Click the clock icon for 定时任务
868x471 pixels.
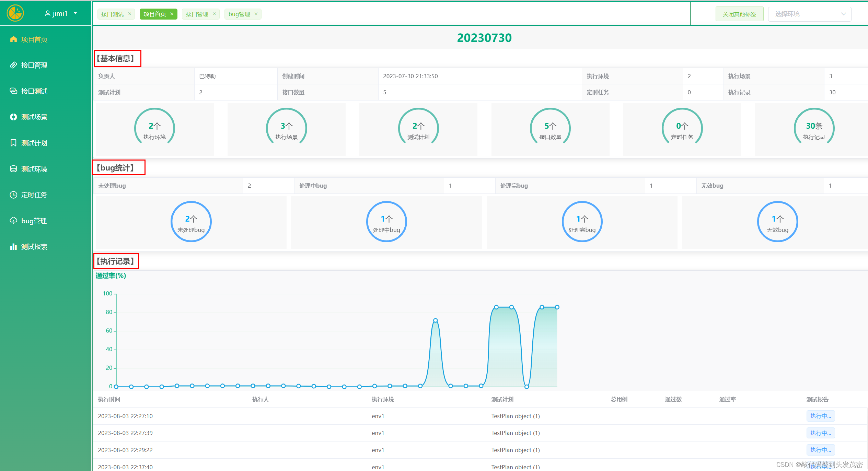pos(13,195)
